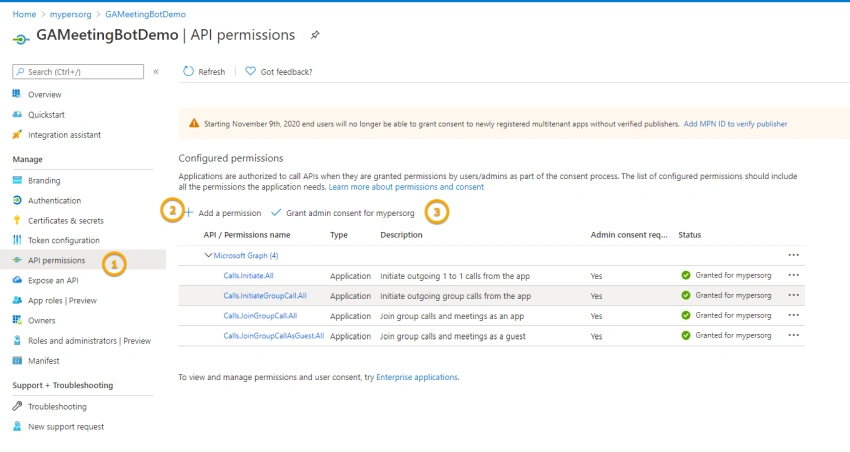This screenshot has height=452, width=850.
Task: Open Expose an API page
Action: (53, 280)
